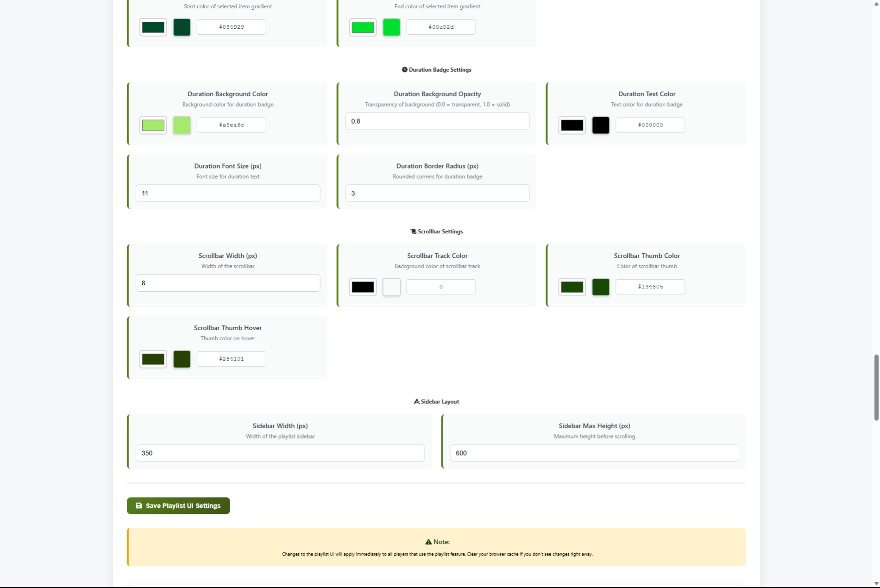The width and height of the screenshot is (880, 588).
Task: Click the Duration Font Size input field
Action: click(x=227, y=194)
